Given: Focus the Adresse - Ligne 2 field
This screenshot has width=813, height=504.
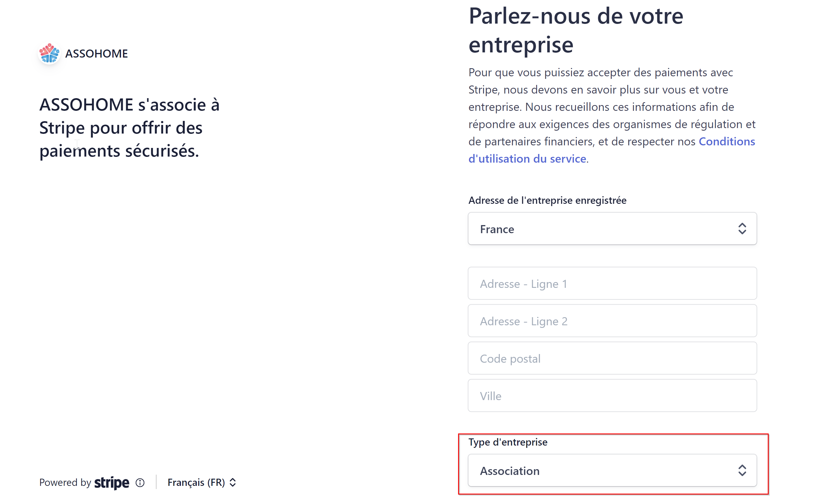Looking at the screenshot, I should (x=612, y=321).
